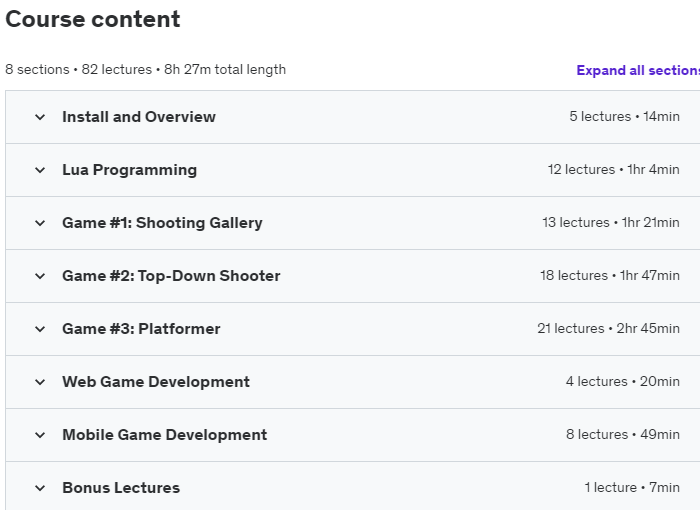Open Web Game Development section title
Image resolution: width=700 pixels, height=510 pixels.
coord(156,382)
